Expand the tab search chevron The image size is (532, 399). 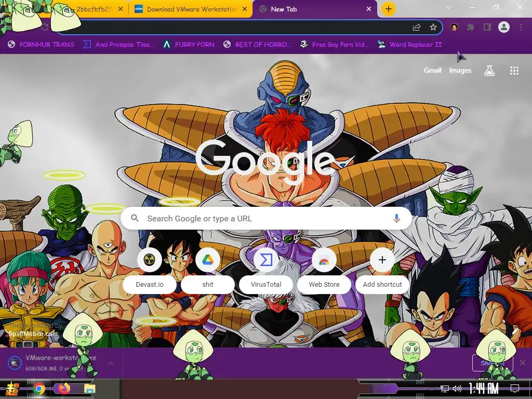click(x=448, y=7)
